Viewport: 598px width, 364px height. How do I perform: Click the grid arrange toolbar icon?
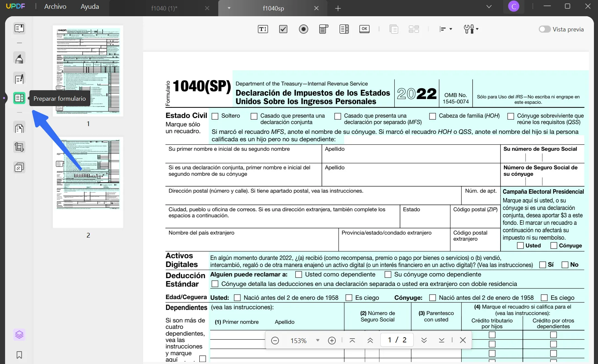pos(414,29)
